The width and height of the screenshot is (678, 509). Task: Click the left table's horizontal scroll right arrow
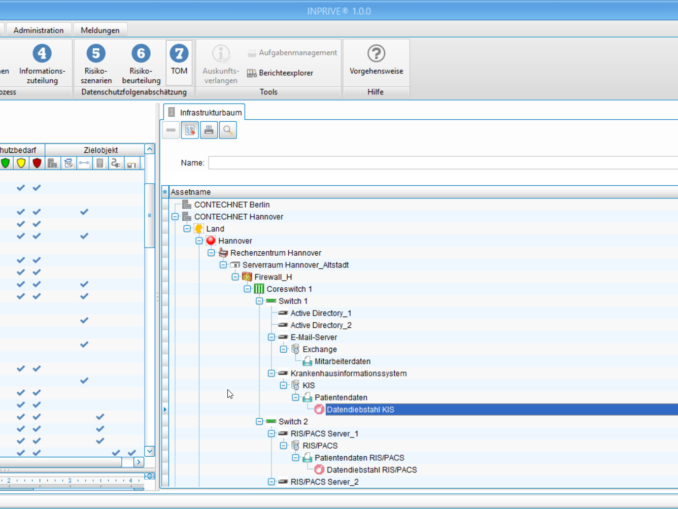tap(138, 462)
